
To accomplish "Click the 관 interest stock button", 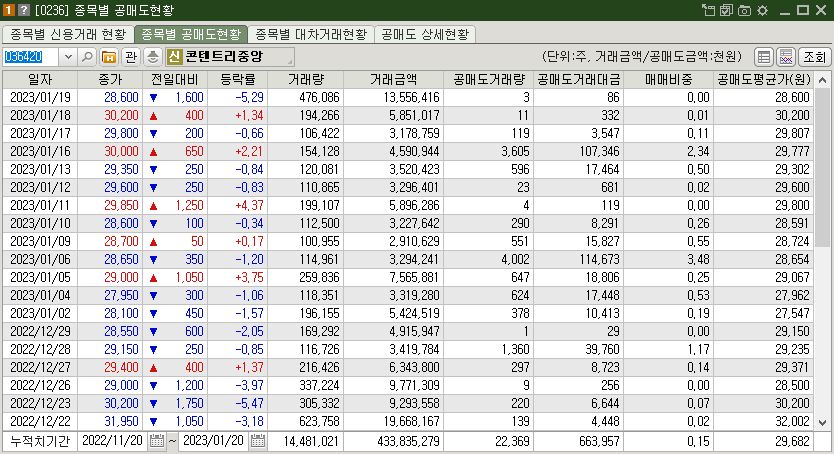I will point(131,57).
